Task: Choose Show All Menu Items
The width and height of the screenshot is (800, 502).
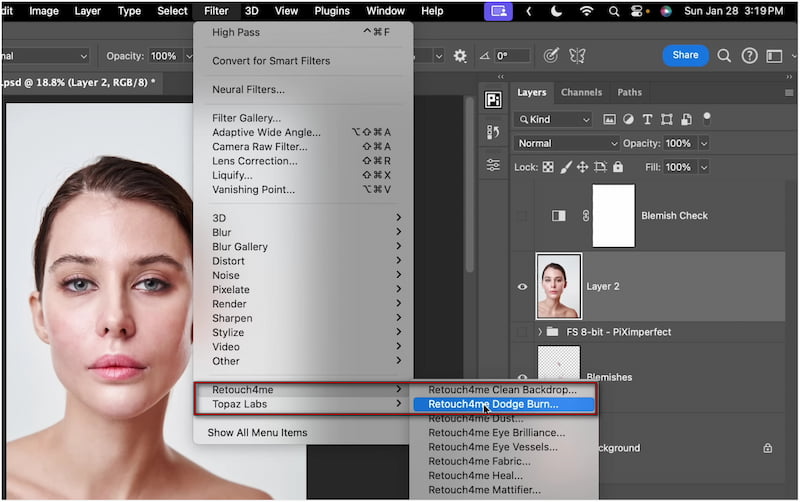Action: (259, 432)
